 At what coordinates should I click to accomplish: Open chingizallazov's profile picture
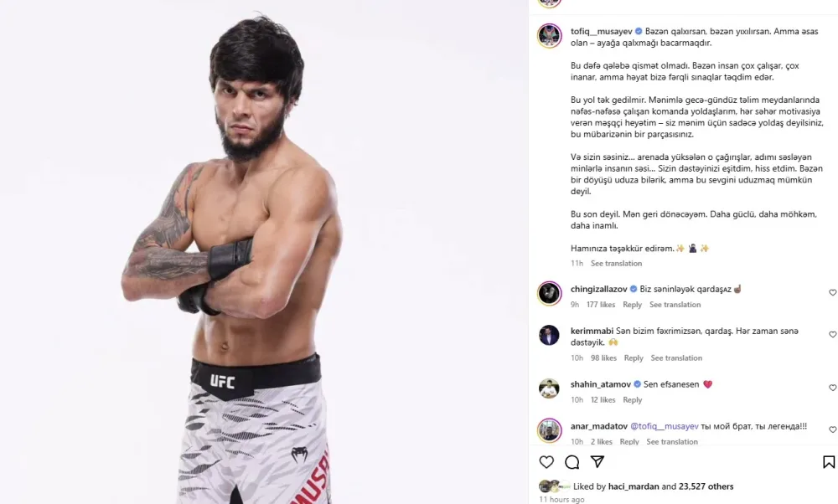pyautogui.click(x=549, y=294)
